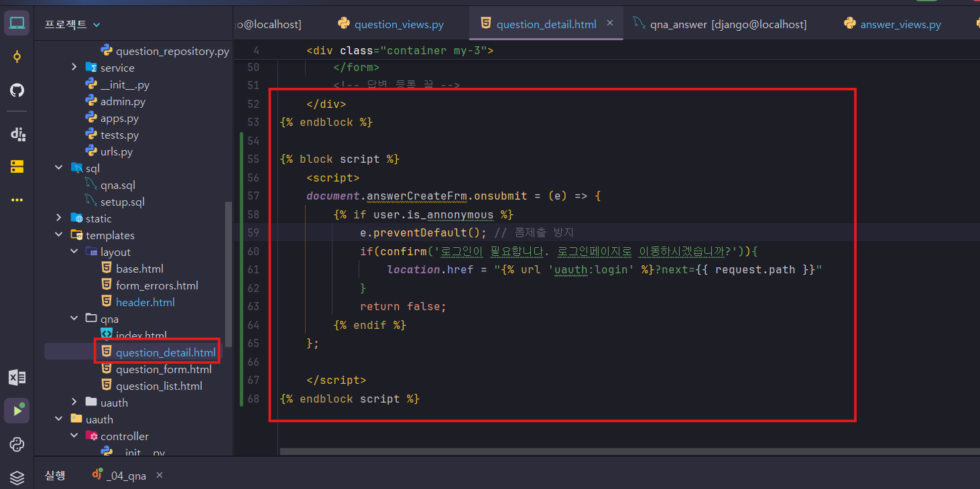Switch to qna_answer [django@localhost] tab
The image size is (980, 489).
point(720,24)
